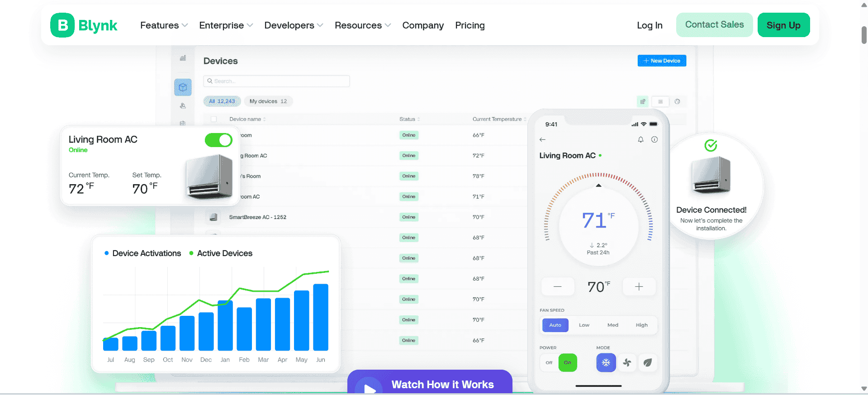Open the Pricing page
Image resolution: width=868 pixels, height=395 pixels.
tap(470, 25)
